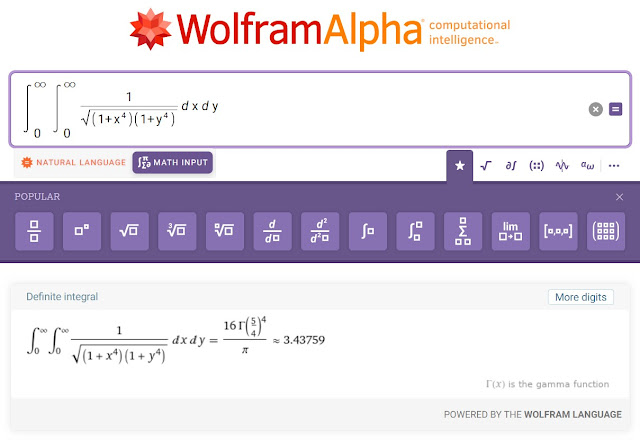
Task: Insert an indefinite integral template
Action: [x=368, y=231]
